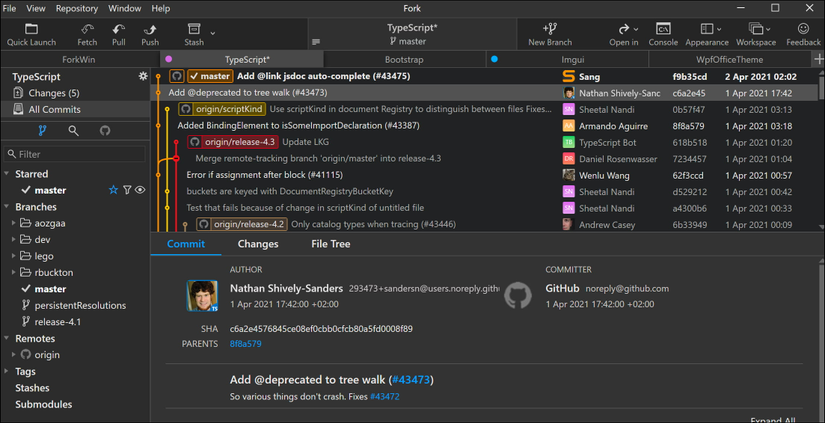
Task: Expand the origin remote node
Action: [x=10, y=354]
